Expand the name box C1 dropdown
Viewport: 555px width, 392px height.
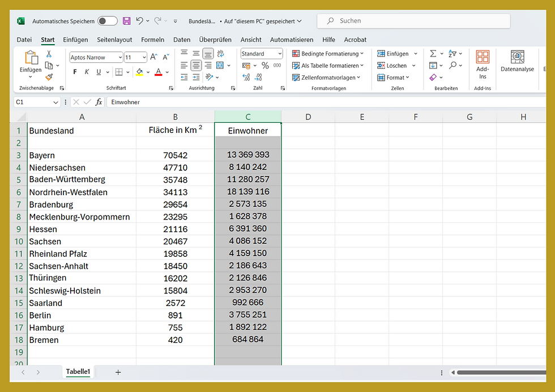(x=55, y=102)
